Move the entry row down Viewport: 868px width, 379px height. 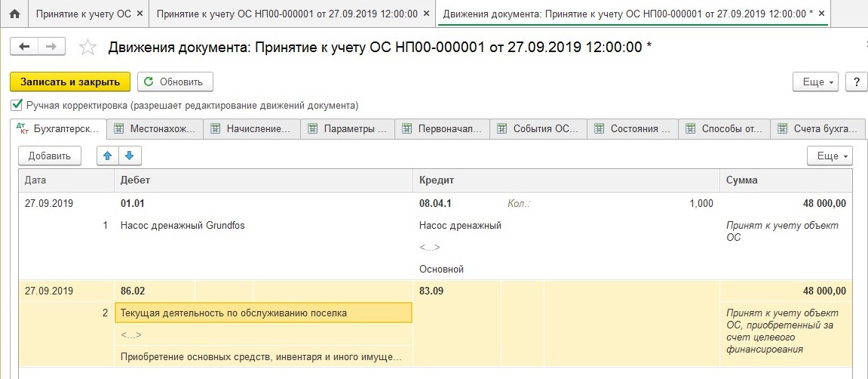pos(129,156)
